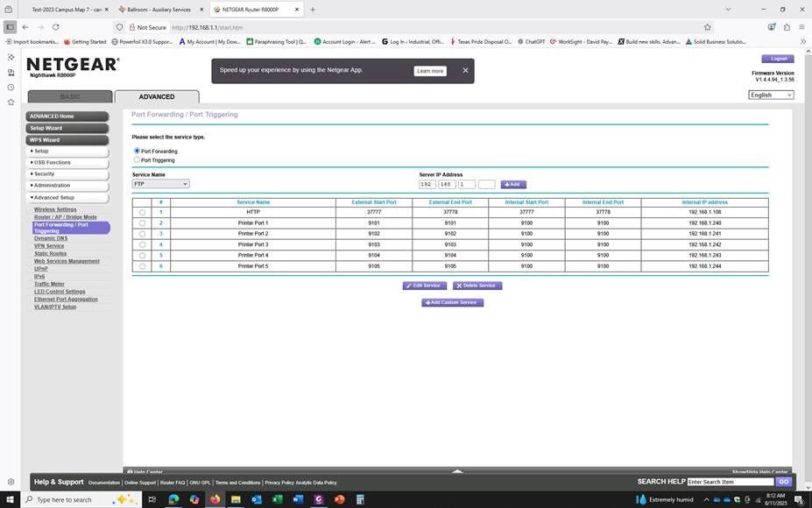
Task: Expand the Administration sidebar section
Action: click(x=67, y=186)
